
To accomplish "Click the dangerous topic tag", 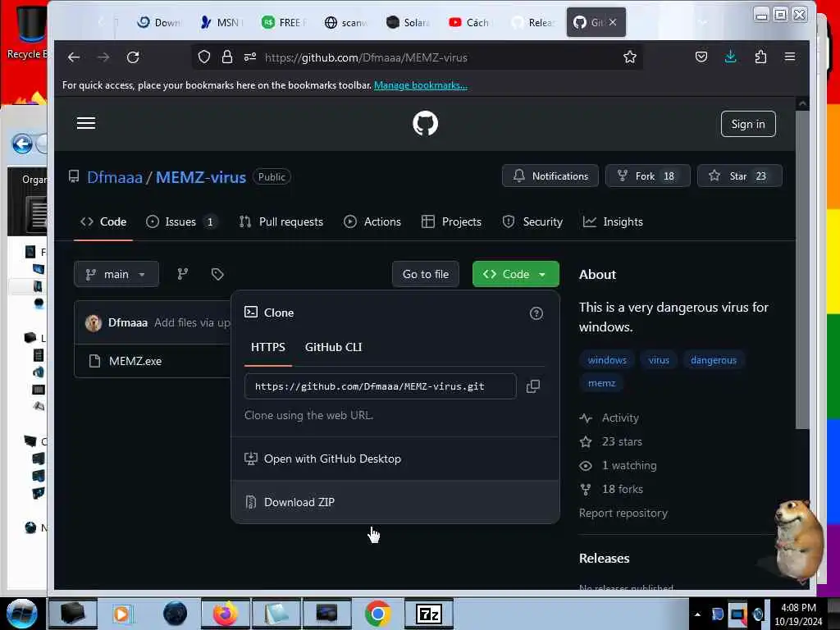I will 713,361.
